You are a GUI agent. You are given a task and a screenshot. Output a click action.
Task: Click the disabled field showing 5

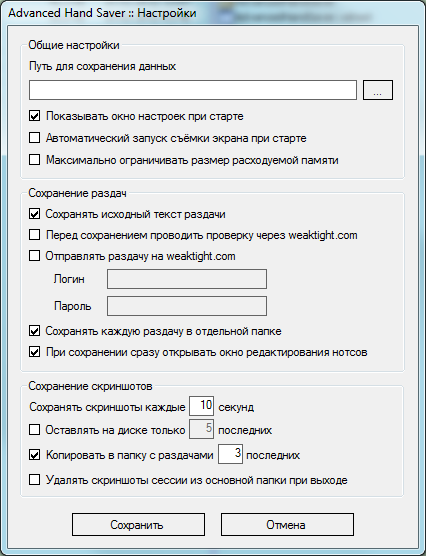tap(201, 429)
